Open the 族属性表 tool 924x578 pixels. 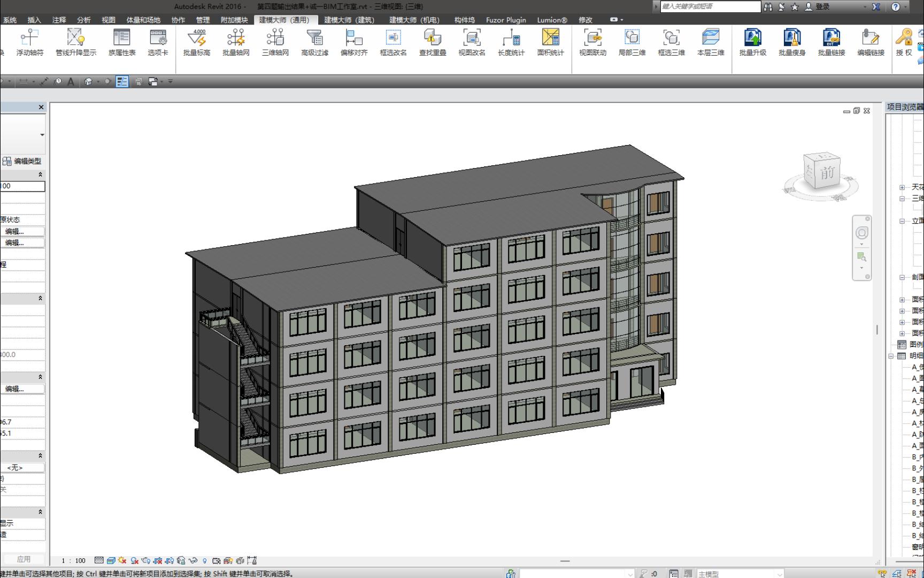(x=122, y=42)
